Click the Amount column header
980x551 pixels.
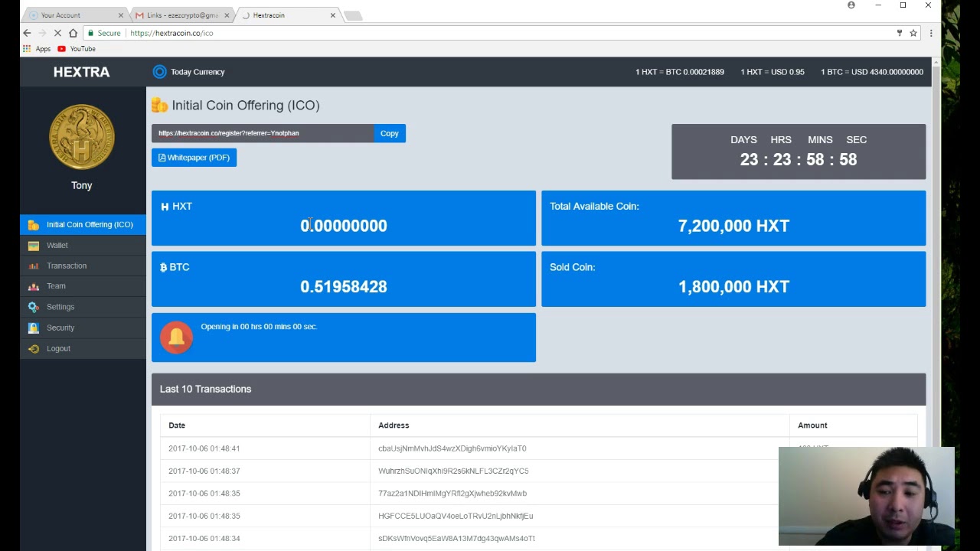812,425
